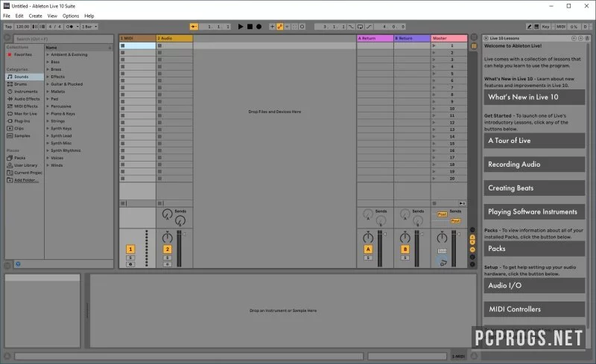Open the Audio I/O setup lesson
596x364 pixels.
pos(534,285)
